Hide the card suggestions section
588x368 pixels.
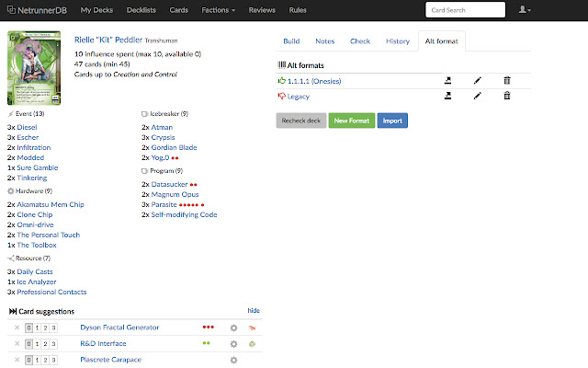[254, 311]
